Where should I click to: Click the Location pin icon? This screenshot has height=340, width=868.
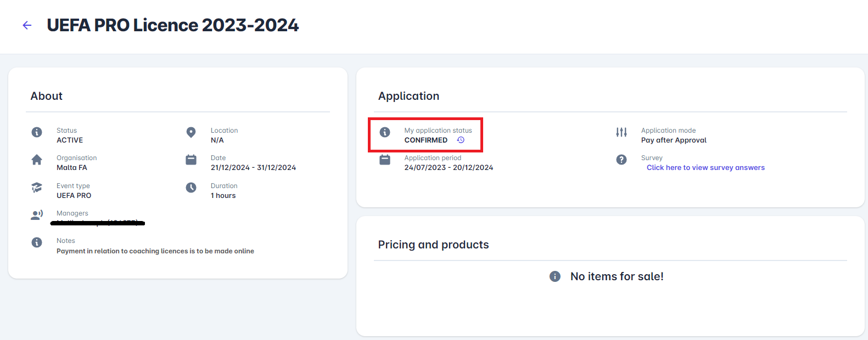click(191, 132)
